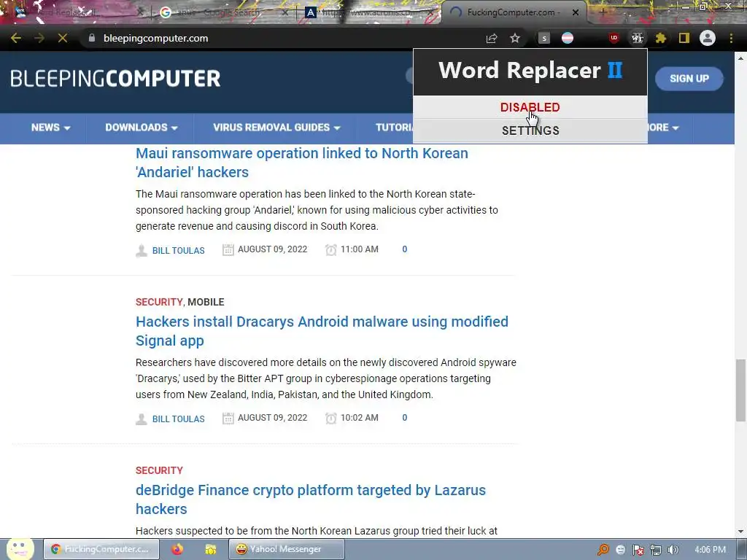Open the Extensions puzzle piece menu
Screen dimensions: 747x560
pos(661,38)
